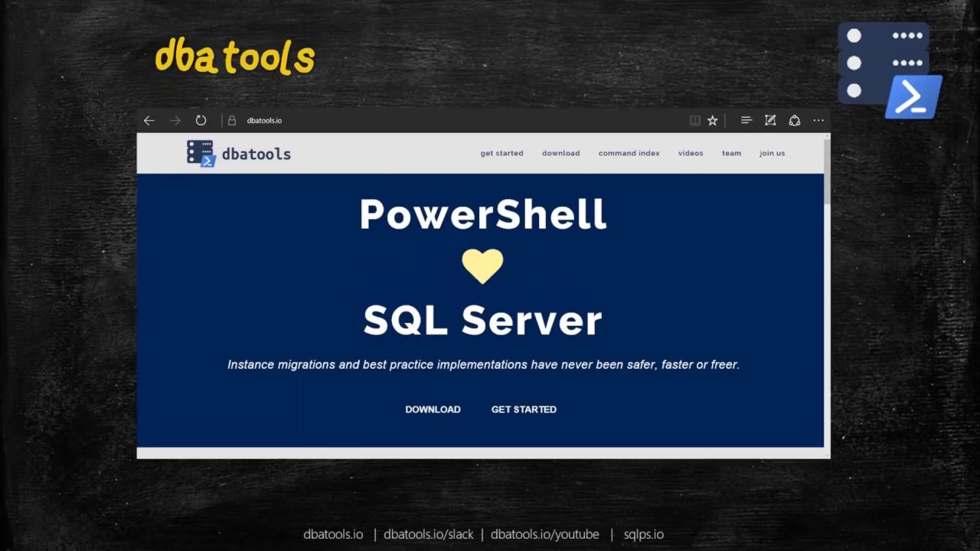Reload the page with the refresh icon
980x551 pixels.
click(201, 120)
